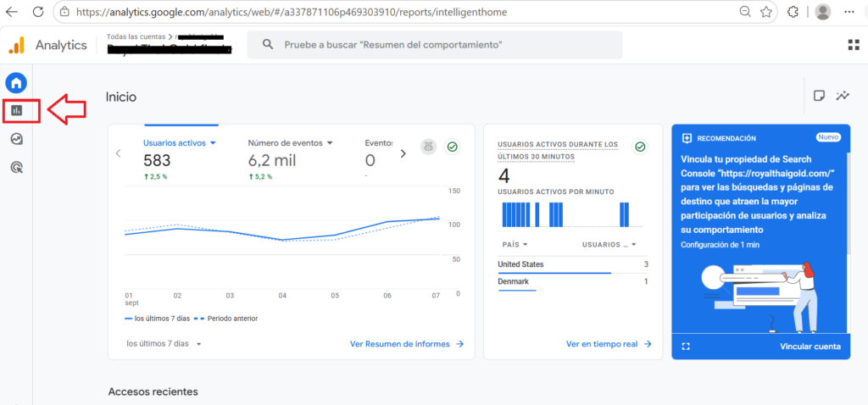868x405 pixels.
Task: Click the los últimos 7 días legend entry
Action: tap(157, 319)
